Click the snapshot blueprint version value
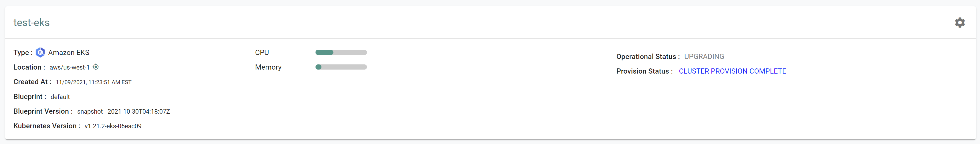This screenshot has height=144, width=980. [x=123, y=112]
